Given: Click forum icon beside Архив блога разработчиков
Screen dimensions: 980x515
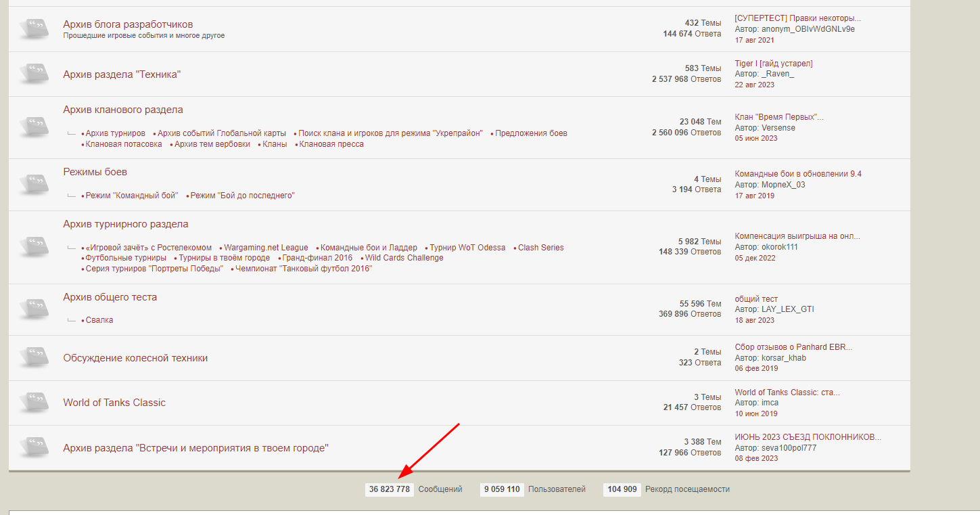Looking at the screenshot, I should click(x=34, y=29).
